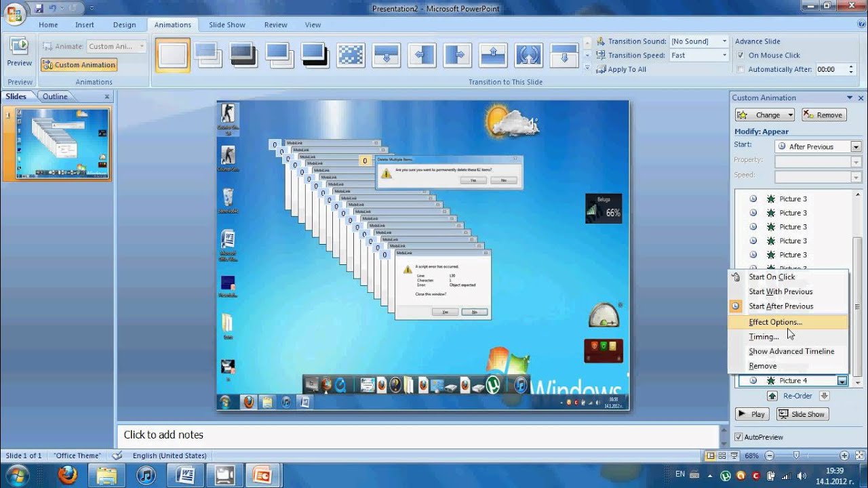Save presentation via Quick Access toolbar

(x=39, y=8)
